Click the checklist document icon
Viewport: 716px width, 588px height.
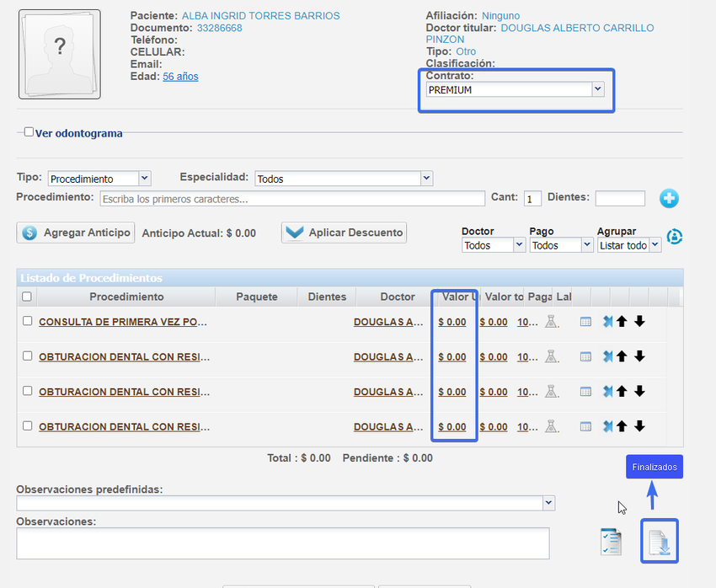611,542
